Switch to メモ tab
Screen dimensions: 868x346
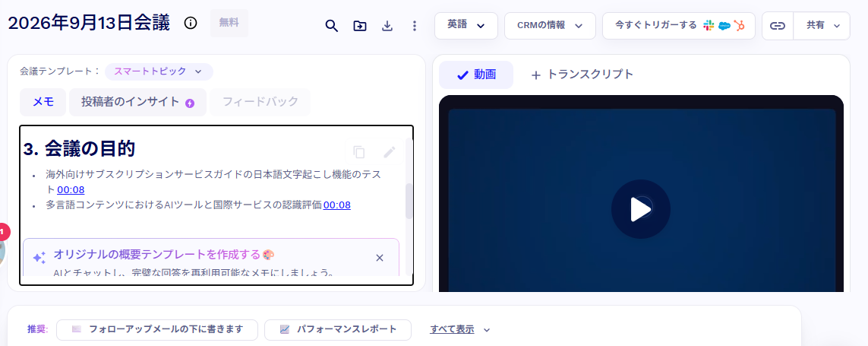tap(43, 102)
